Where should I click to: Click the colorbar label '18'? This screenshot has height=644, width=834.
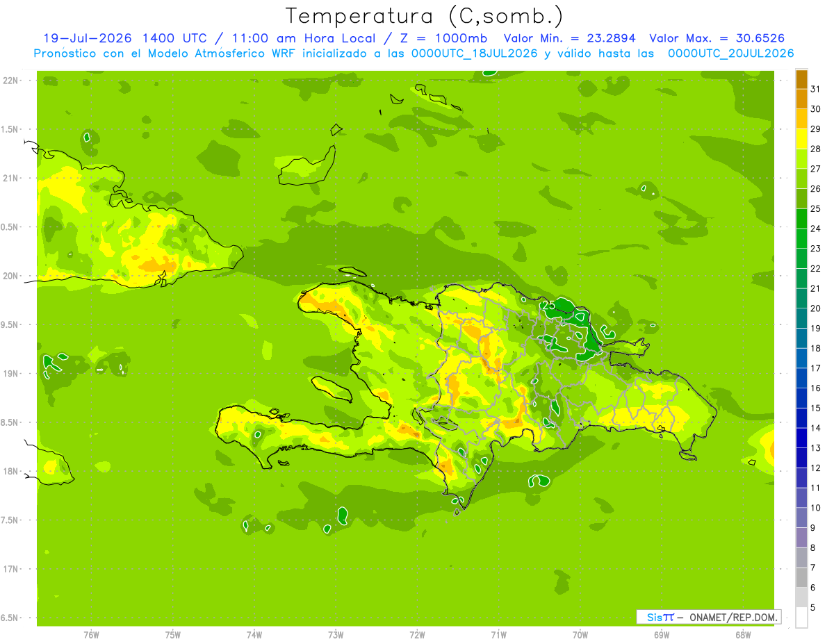[815, 348]
